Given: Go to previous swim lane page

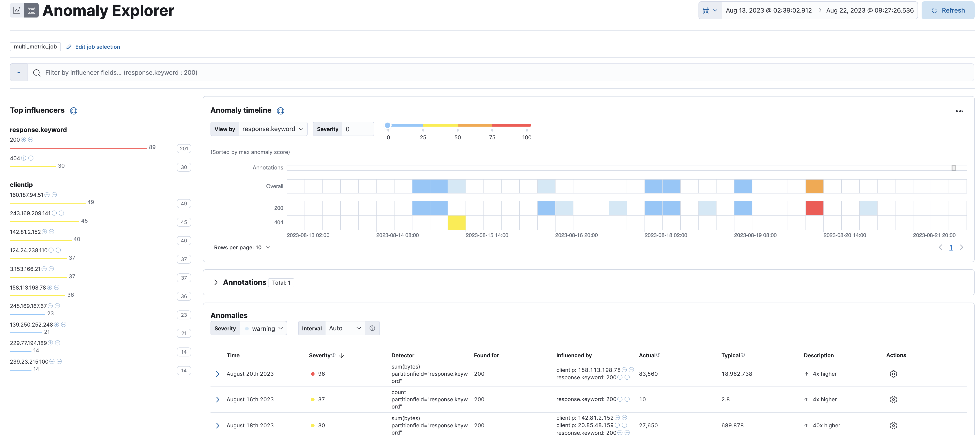Looking at the screenshot, I should pyautogui.click(x=940, y=248).
